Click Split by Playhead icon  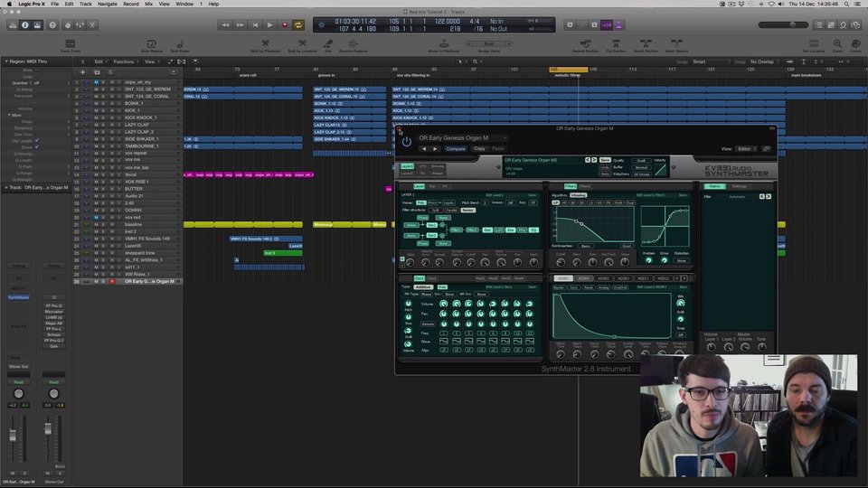pos(265,43)
